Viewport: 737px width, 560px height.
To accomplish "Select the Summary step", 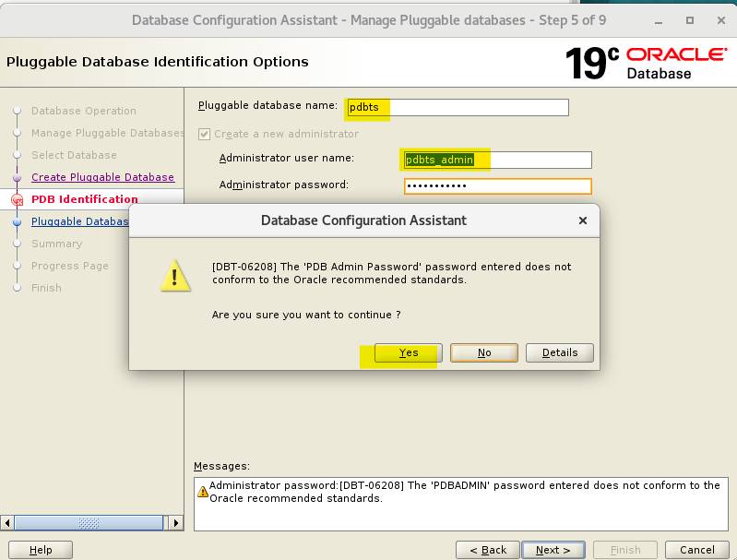I will tap(56, 244).
